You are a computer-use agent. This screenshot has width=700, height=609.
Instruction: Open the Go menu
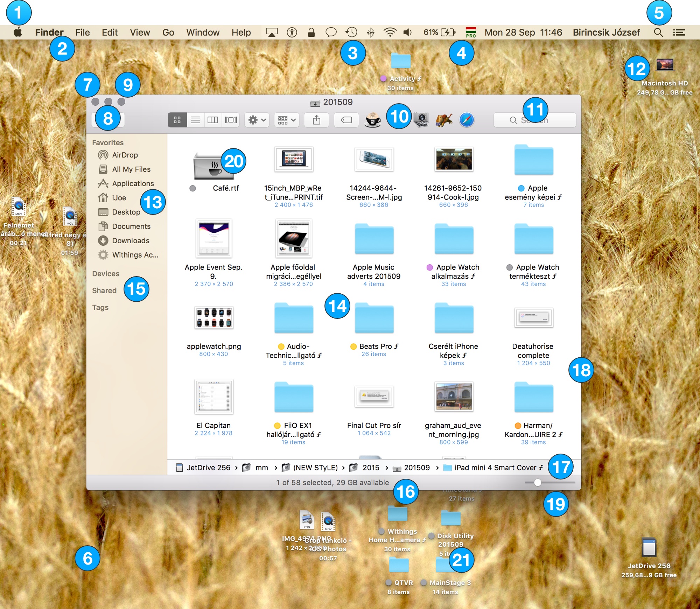coord(168,33)
